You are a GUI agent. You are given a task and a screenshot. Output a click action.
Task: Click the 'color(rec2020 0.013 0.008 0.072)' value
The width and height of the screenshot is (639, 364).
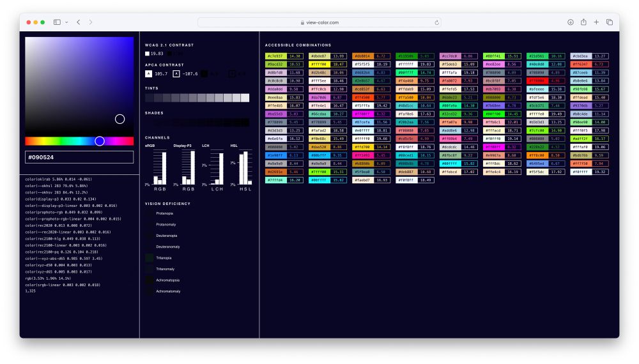pos(58,225)
